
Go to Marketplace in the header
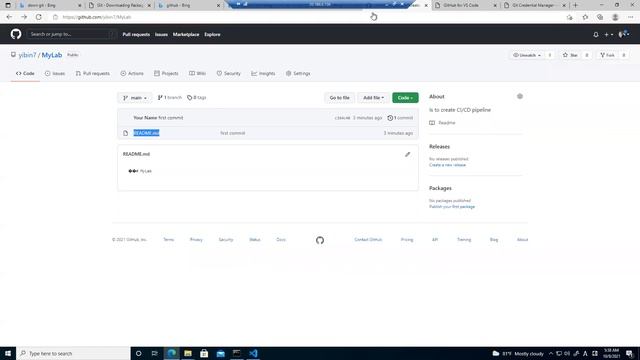click(x=186, y=35)
